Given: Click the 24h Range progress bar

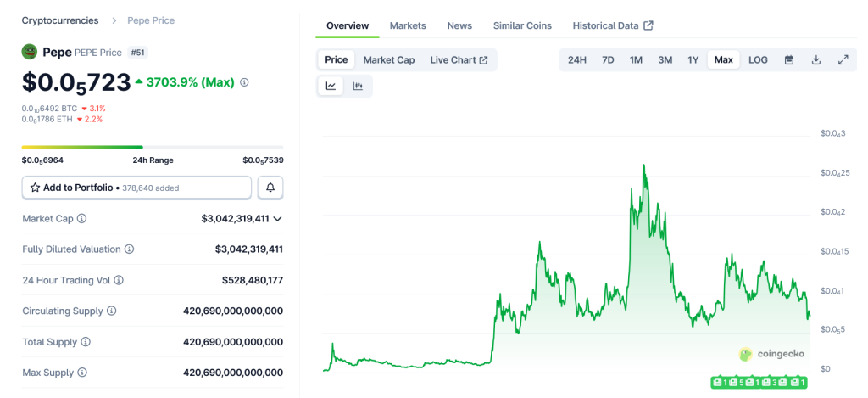Looking at the screenshot, I should 153,148.
